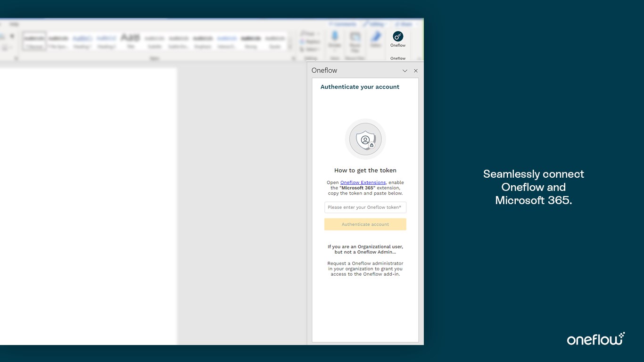
Task: Open the Editing mode dropdown
Action: coord(375,24)
